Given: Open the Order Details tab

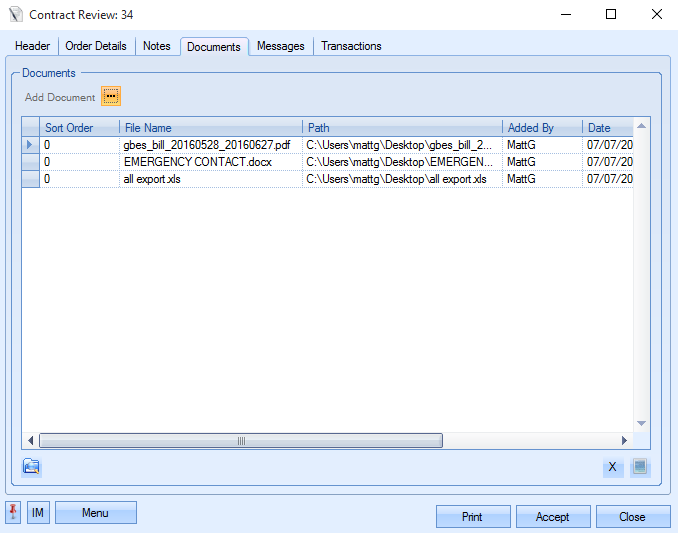Looking at the screenshot, I should [x=96, y=46].
